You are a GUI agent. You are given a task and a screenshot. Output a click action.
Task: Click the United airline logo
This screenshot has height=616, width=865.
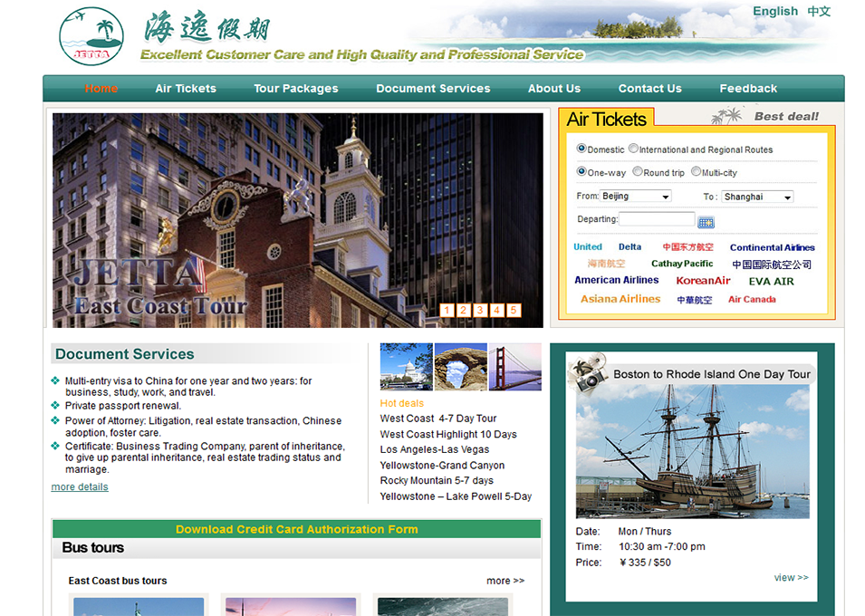click(x=588, y=246)
